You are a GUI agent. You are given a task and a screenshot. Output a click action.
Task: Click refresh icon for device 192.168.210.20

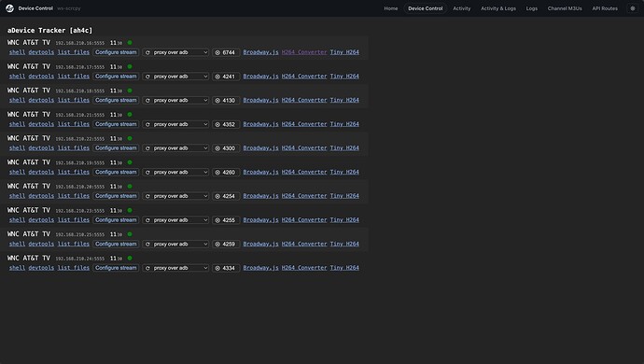(x=147, y=196)
